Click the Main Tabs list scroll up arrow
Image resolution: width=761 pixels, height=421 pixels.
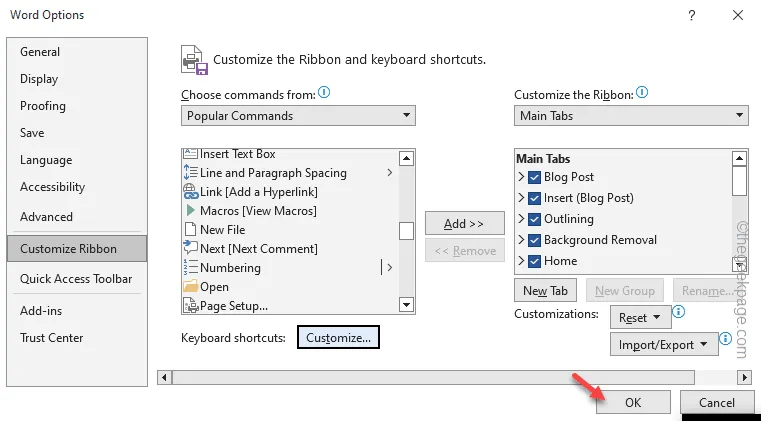click(739, 158)
